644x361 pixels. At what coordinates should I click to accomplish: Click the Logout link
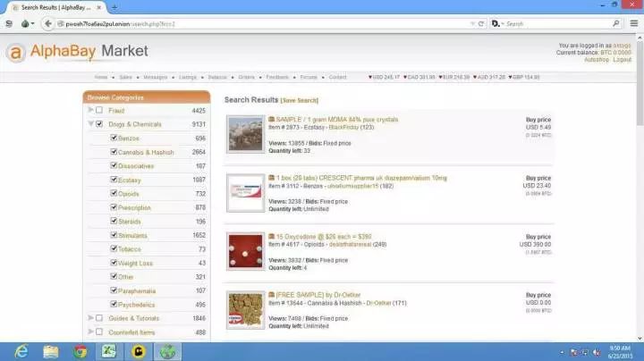[x=622, y=59]
